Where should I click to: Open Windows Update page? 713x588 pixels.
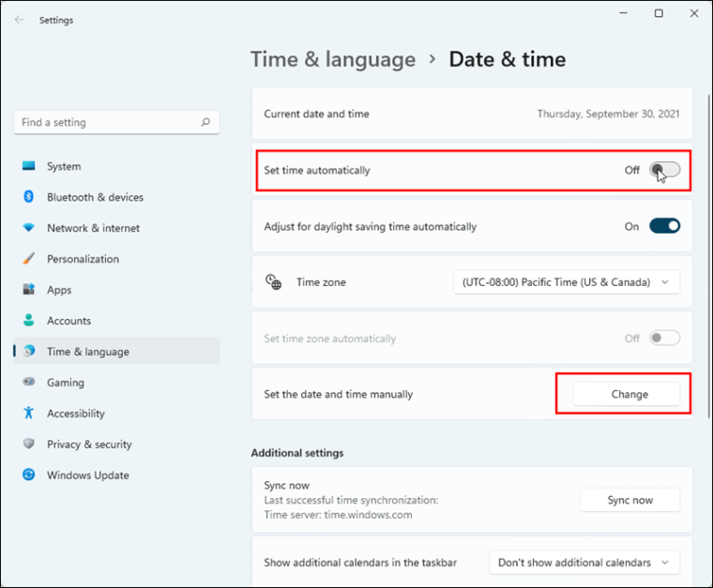click(116, 475)
